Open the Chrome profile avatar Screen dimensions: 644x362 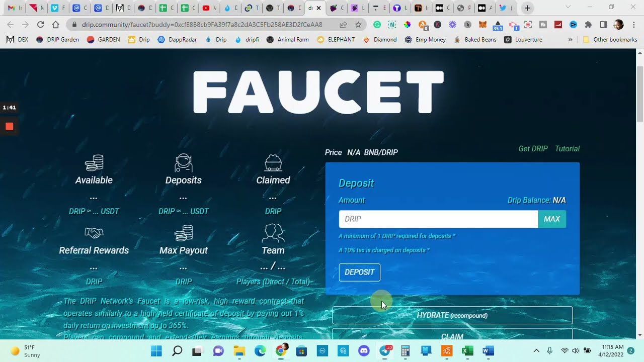click(619, 25)
